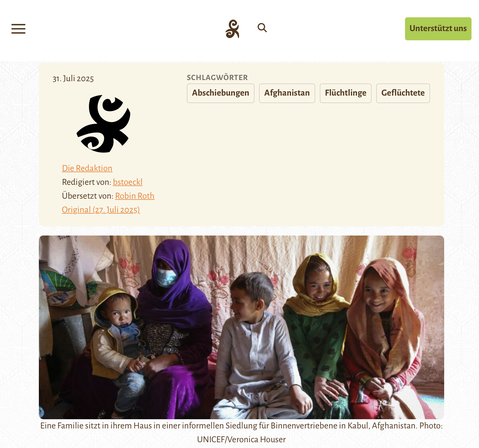479x448 pixels.
Task: Click the UNICEF/Veronica Houser photo credit
Action: coord(242,439)
